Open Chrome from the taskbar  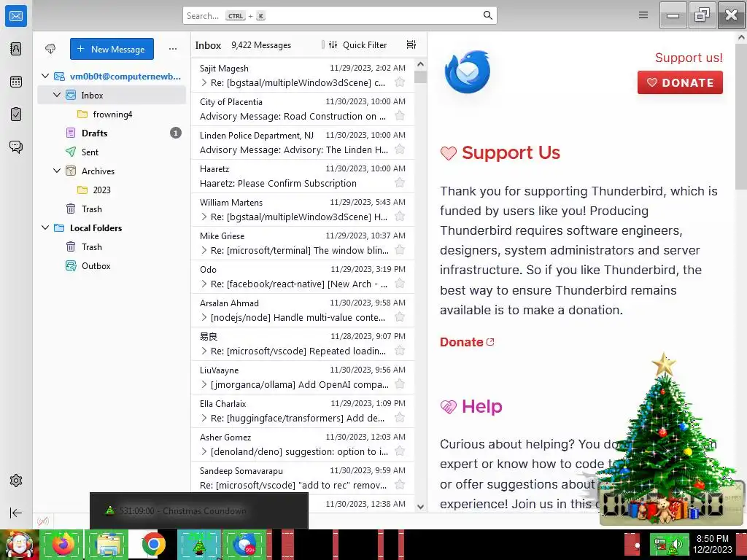click(152, 544)
